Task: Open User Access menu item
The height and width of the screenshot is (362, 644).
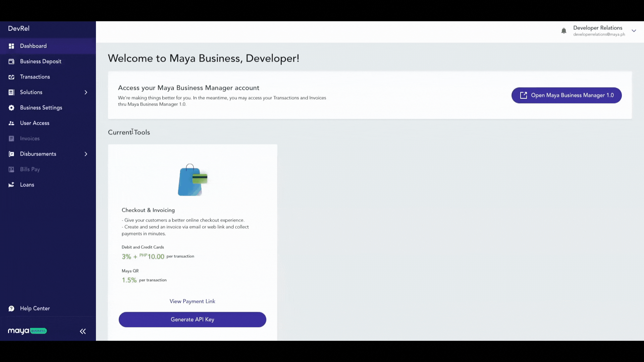Action: [48, 123]
